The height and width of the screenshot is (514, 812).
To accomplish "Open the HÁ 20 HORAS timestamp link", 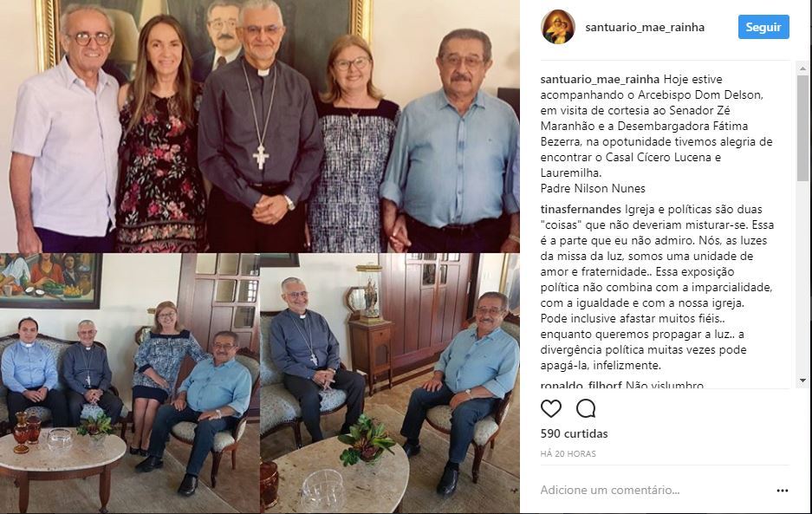I will point(568,454).
